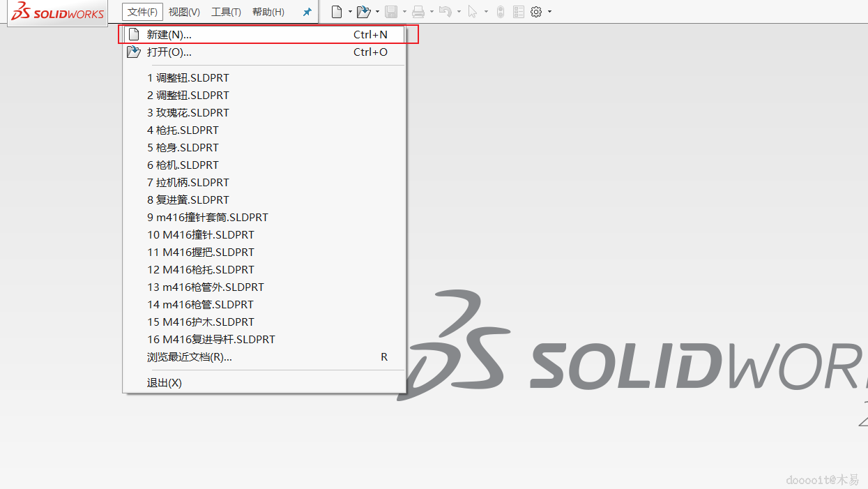Choose 浏览最近文档(R)... menu entry
Viewport: 868px width, 489px height.
tap(264, 357)
